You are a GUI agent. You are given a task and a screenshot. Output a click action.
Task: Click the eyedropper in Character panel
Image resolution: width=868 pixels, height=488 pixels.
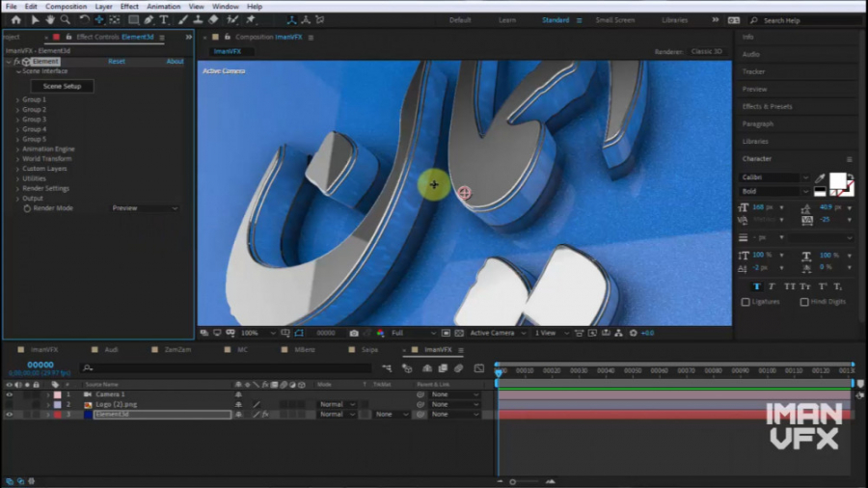point(821,178)
